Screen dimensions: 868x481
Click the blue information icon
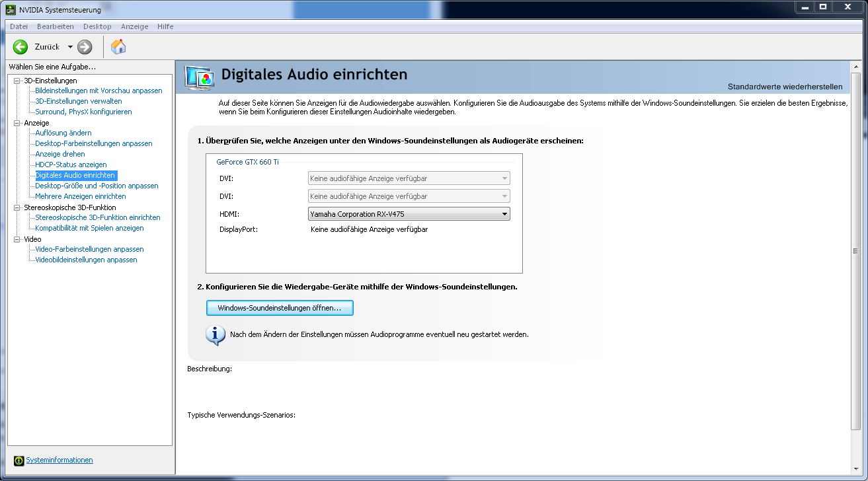click(x=216, y=334)
